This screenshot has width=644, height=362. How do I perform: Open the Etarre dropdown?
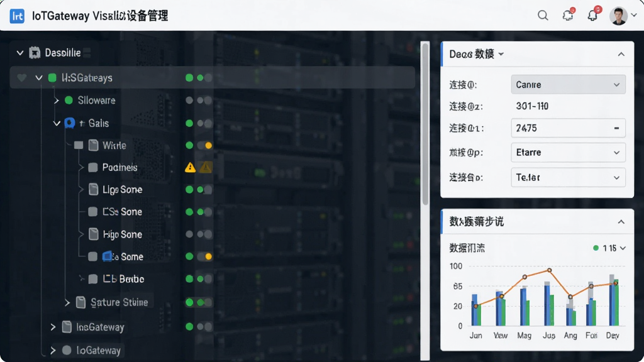(568, 152)
